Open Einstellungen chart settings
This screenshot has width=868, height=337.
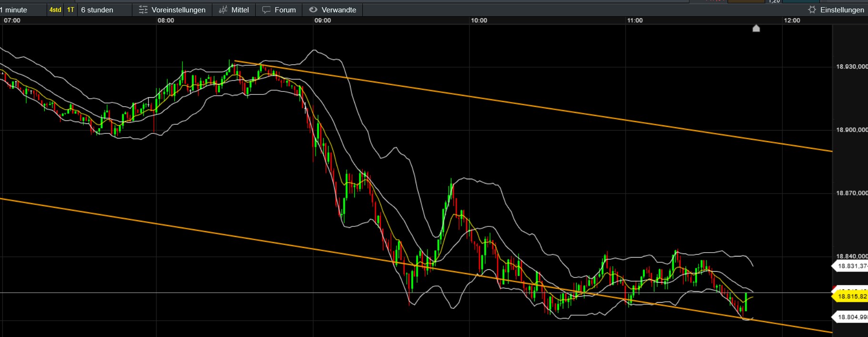coord(842,10)
